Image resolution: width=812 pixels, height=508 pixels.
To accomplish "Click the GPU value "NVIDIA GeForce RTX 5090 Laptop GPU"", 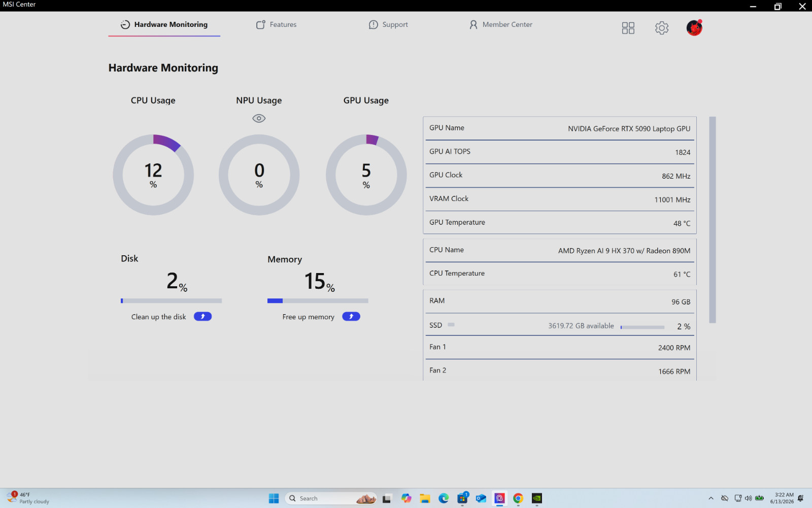I will click(x=629, y=129).
